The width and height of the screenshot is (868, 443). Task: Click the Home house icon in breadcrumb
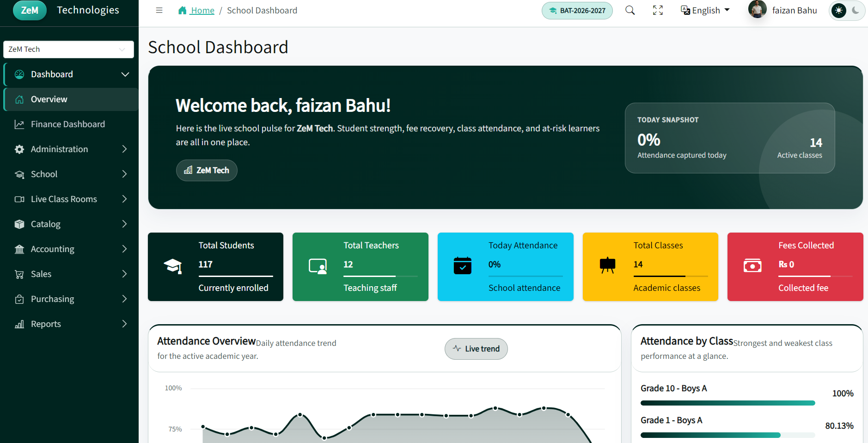183,10
